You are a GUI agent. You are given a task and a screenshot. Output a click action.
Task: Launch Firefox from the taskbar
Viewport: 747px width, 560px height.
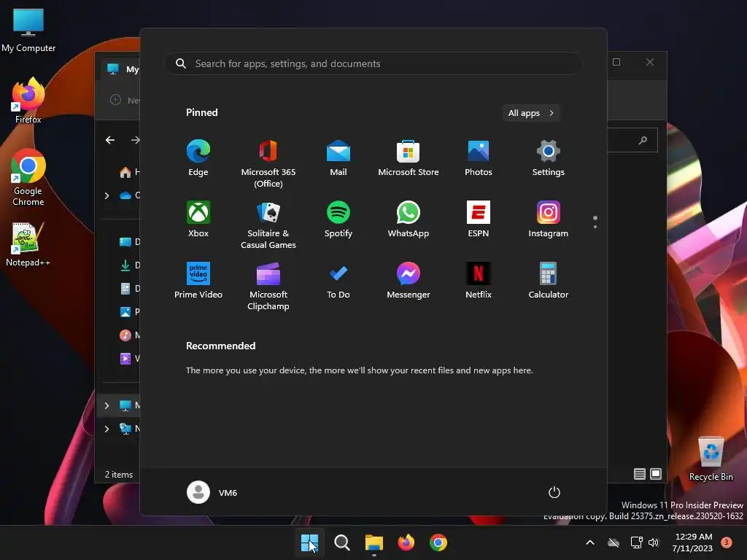click(x=406, y=542)
